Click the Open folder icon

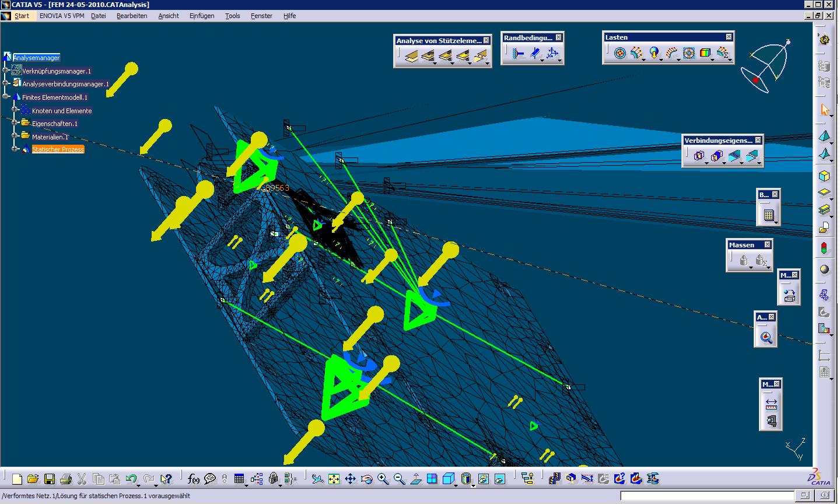coord(33,480)
